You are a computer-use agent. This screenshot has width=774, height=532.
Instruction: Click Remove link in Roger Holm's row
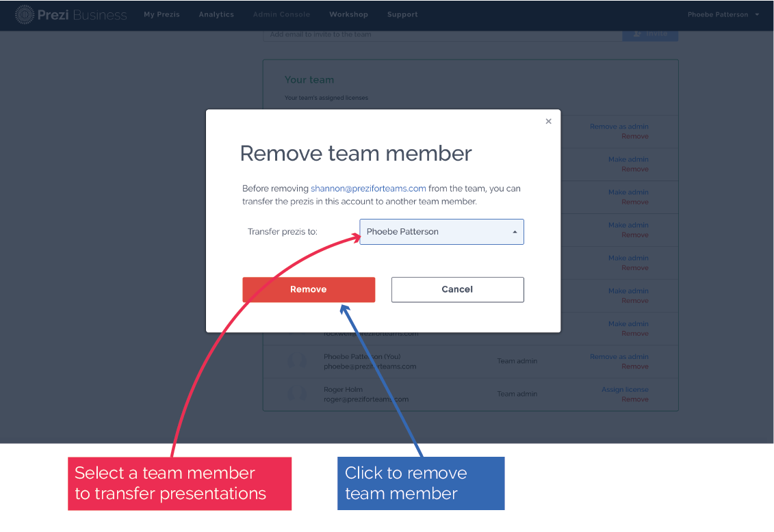pos(634,399)
